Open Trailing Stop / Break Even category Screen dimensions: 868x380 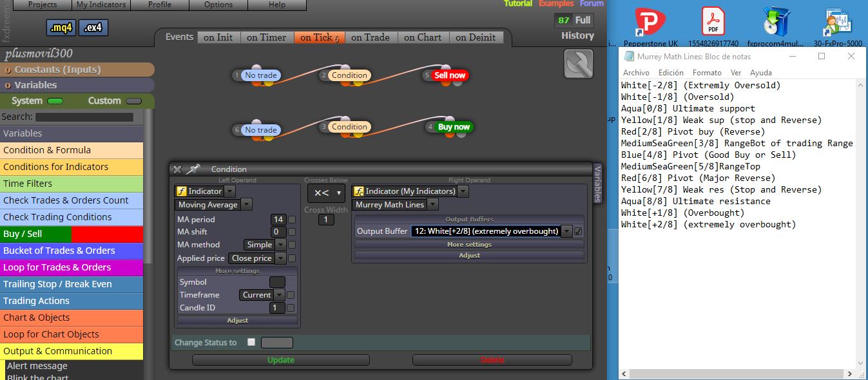[x=72, y=284]
